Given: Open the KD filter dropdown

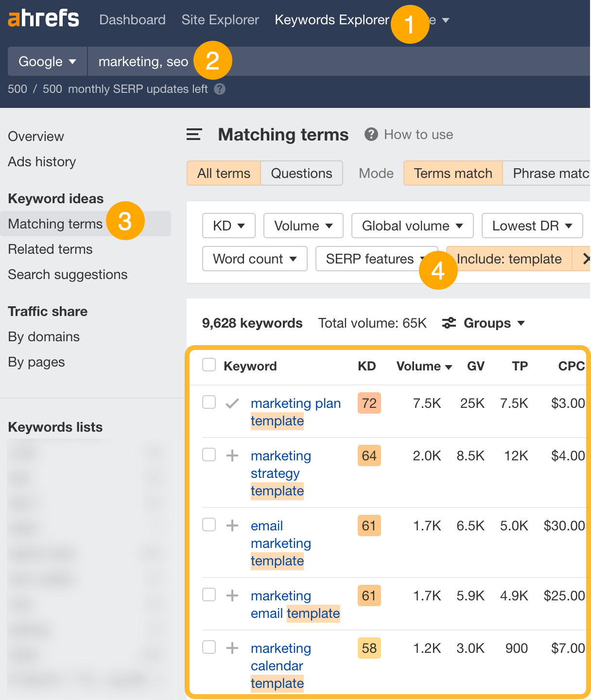Looking at the screenshot, I should pyautogui.click(x=228, y=226).
